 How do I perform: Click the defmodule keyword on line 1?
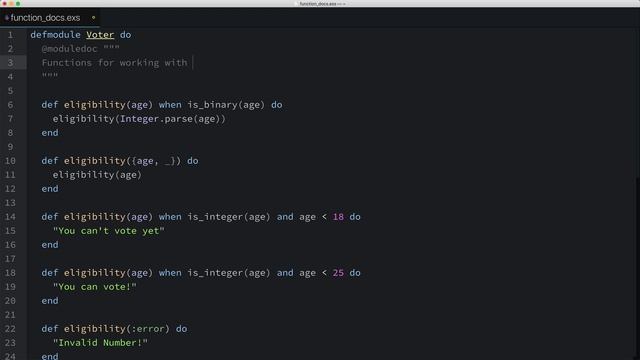[x=55, y=35]
